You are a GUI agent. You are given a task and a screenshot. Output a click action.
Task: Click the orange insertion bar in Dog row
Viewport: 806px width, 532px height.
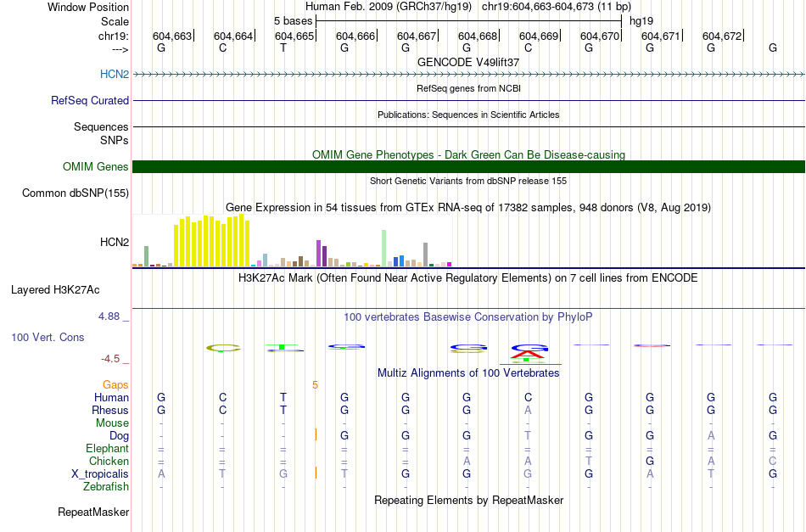tap(316, 435)
